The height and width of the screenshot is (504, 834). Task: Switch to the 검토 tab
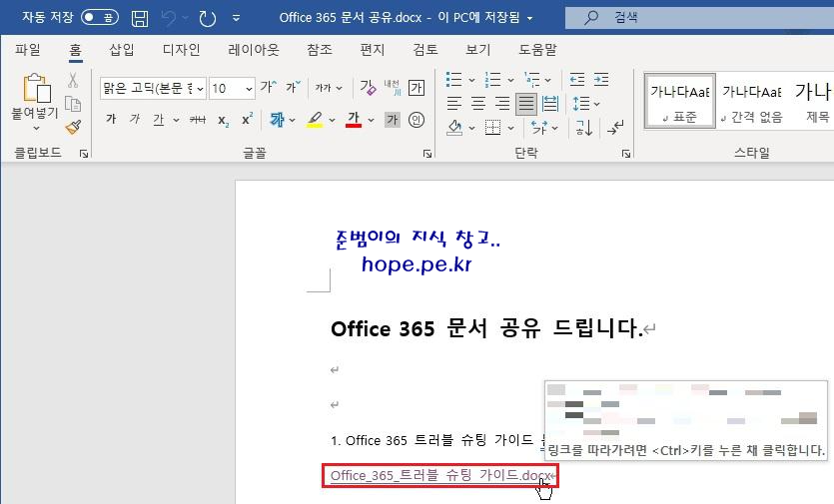click(424, 50)
